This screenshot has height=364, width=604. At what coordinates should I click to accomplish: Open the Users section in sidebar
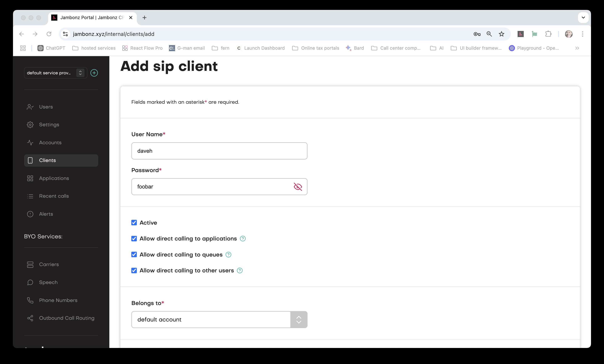pyautogui.click(x=46, y=107)
